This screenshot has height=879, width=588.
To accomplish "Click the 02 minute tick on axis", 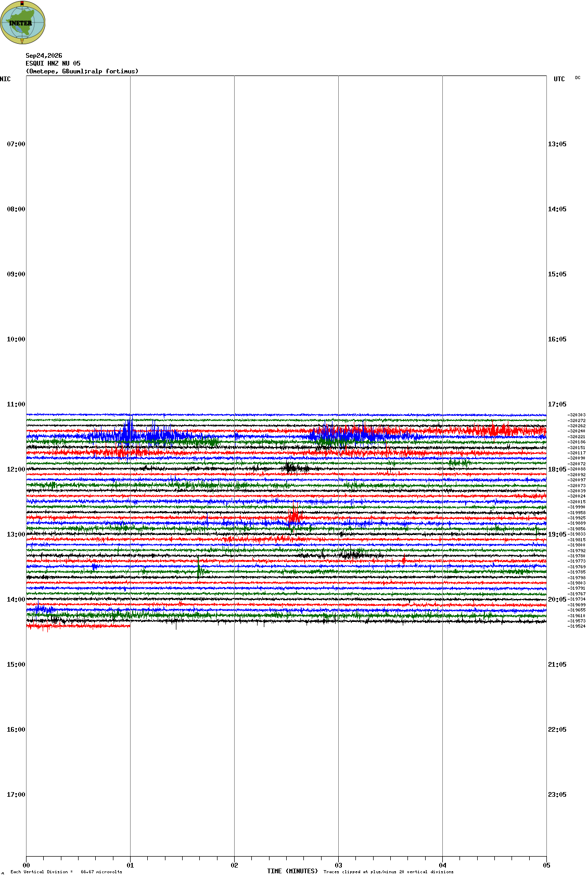I will coord(235,865).
